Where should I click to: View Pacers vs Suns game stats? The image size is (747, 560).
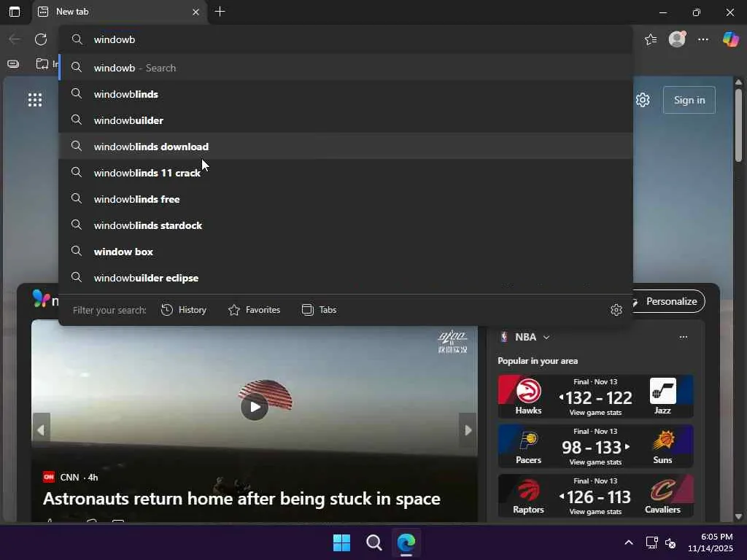coord(595,462)
